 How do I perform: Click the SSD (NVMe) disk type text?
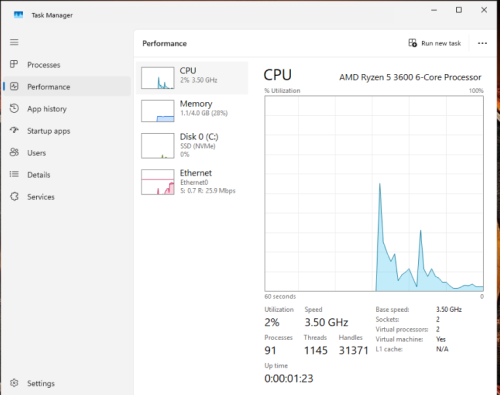tap(198, 146)
